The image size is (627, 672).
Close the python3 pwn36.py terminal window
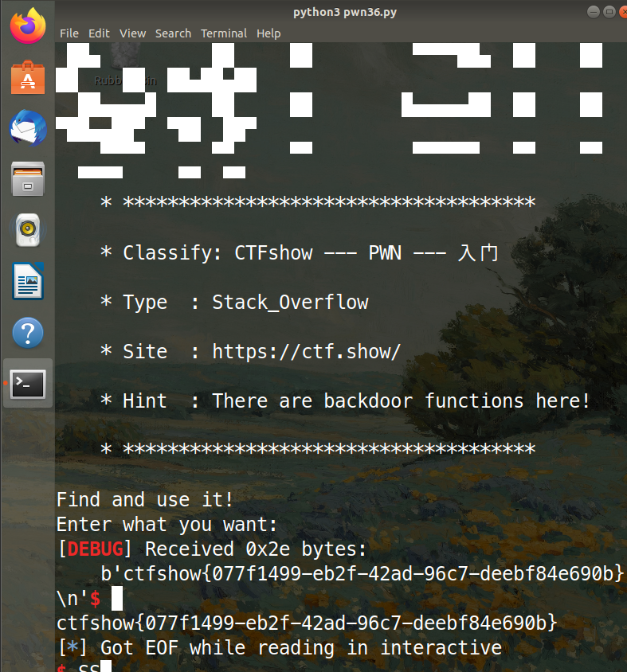[624, 12]
